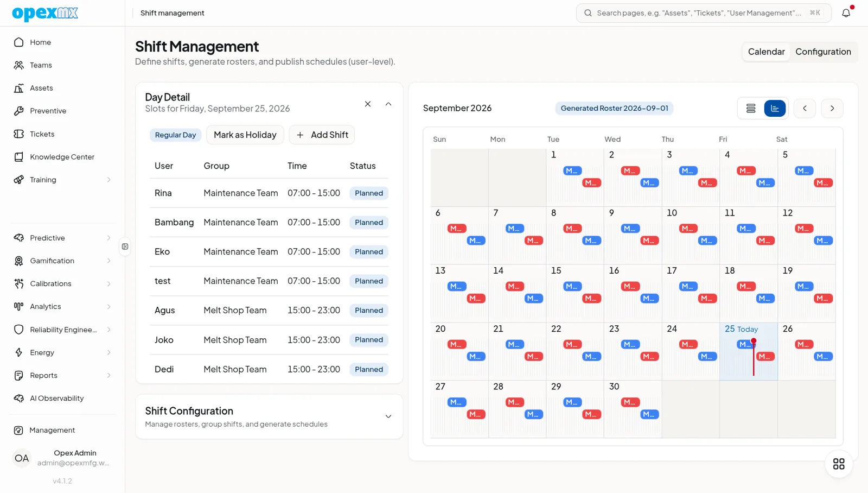Click the Home icon in sidebar
Screen dimensions: 868x493
pyautogui.click(x=19, y=42)
